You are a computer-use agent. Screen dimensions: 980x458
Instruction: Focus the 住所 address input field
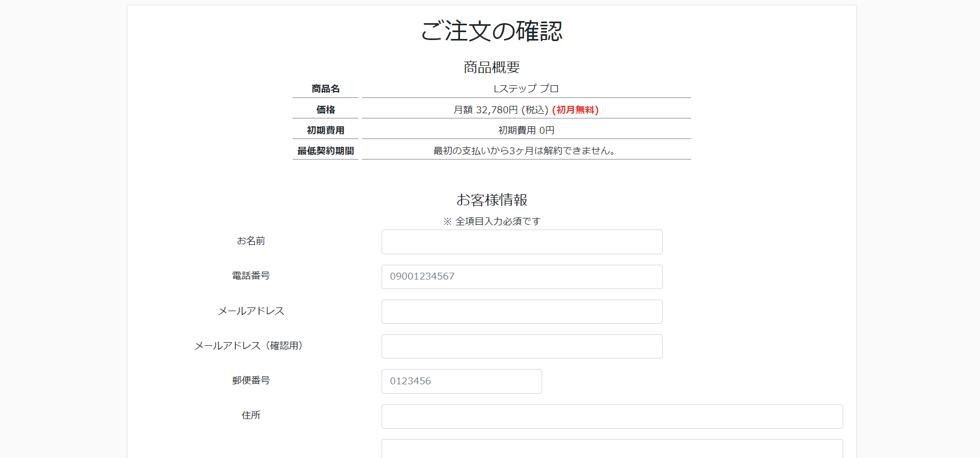[612, 416]
